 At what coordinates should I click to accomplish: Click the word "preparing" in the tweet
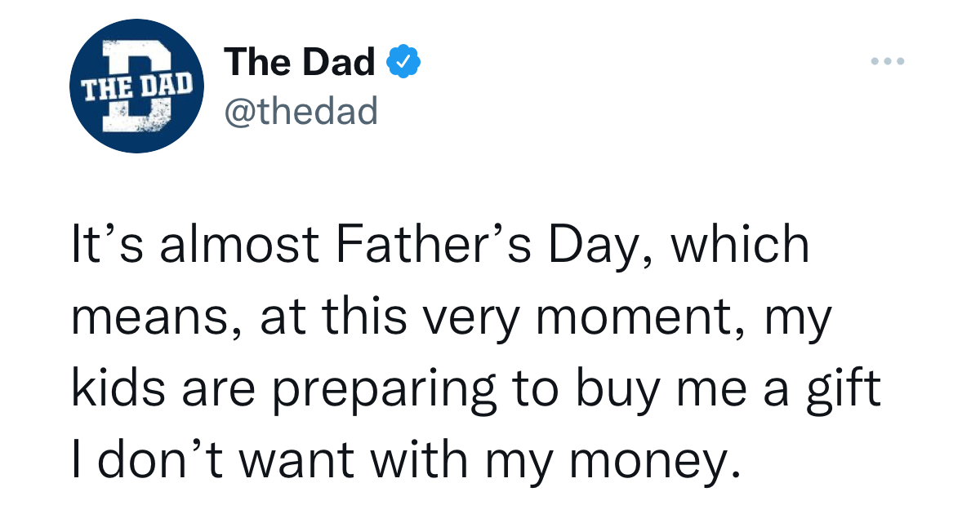coord(384,391)
